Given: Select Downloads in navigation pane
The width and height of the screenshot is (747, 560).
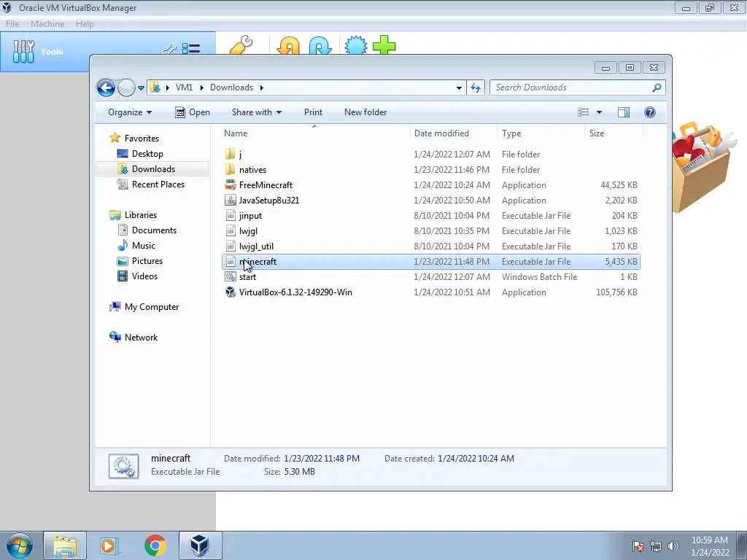Looking at the screenshot, I should 152,169.
